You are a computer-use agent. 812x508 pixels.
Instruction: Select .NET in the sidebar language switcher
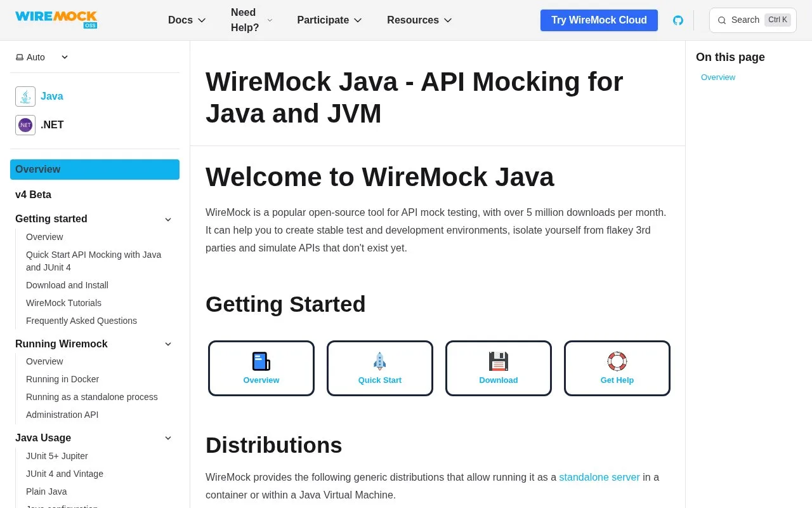[x=52, y=125]
